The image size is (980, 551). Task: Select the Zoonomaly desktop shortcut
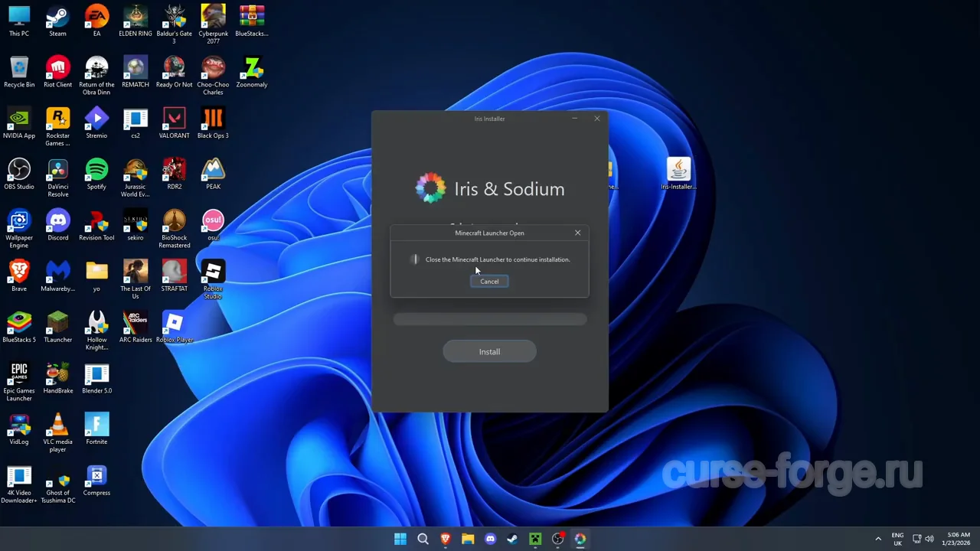(x=252, y=72)
